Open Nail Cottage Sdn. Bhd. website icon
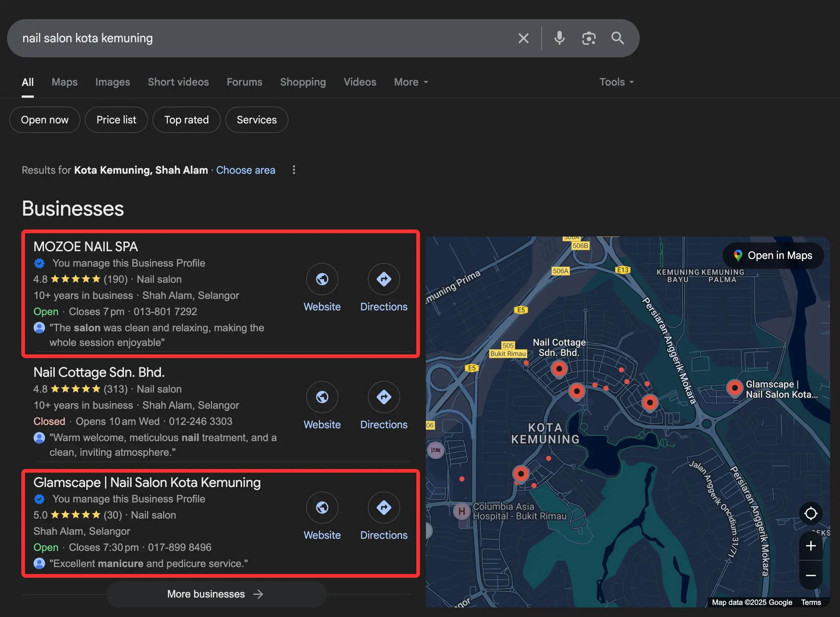This screenshot has width=840, height=617. (x=322, y=397)
